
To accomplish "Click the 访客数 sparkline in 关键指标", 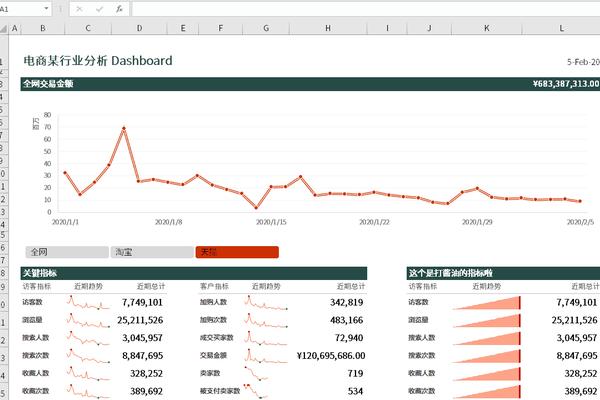I will coord(88,302).
